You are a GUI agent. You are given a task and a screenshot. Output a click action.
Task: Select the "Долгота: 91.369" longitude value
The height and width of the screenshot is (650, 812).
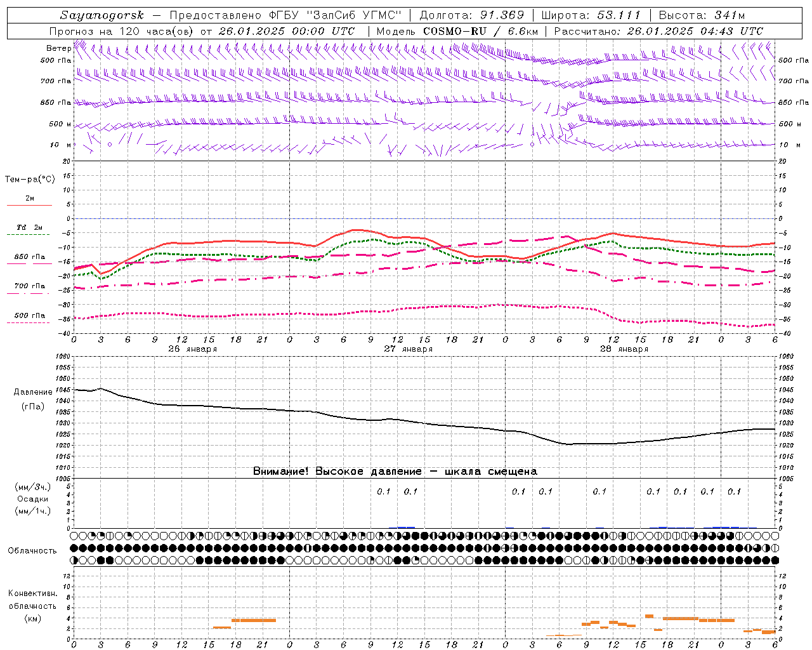[x=472, y=15]
